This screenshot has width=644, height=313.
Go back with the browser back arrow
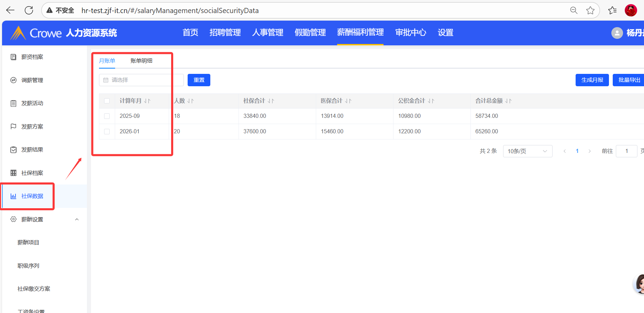(10, 10)
